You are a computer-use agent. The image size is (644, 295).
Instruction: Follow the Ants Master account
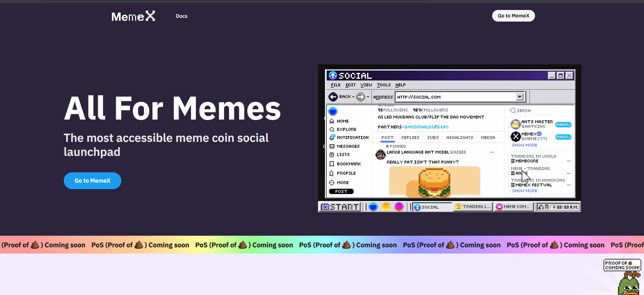click(563, 125)
